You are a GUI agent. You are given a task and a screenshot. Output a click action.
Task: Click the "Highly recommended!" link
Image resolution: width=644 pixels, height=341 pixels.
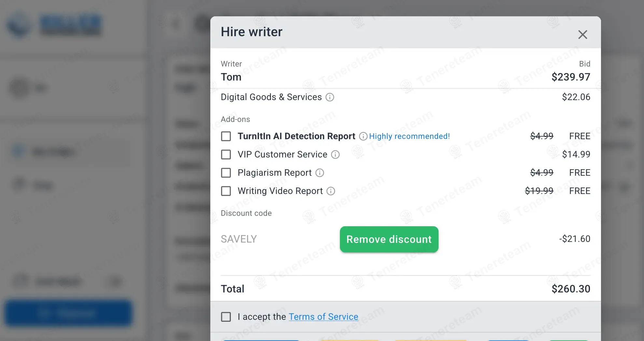point(409,136)
